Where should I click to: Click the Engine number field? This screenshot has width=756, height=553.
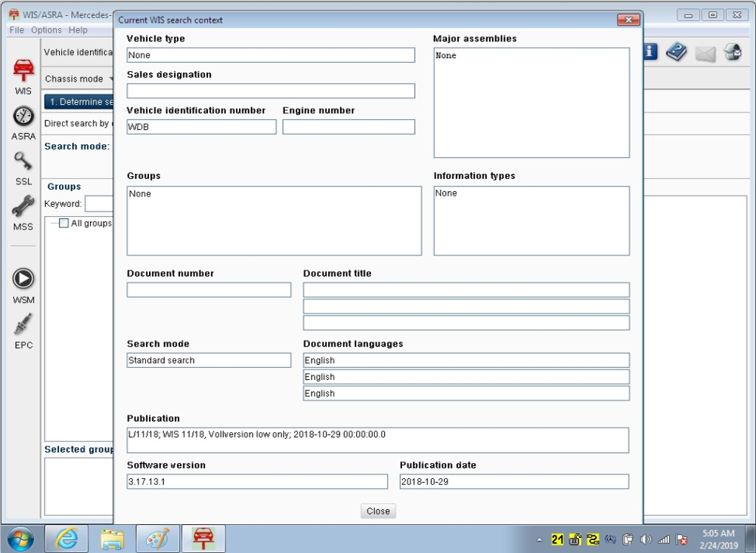pos(348,127)
